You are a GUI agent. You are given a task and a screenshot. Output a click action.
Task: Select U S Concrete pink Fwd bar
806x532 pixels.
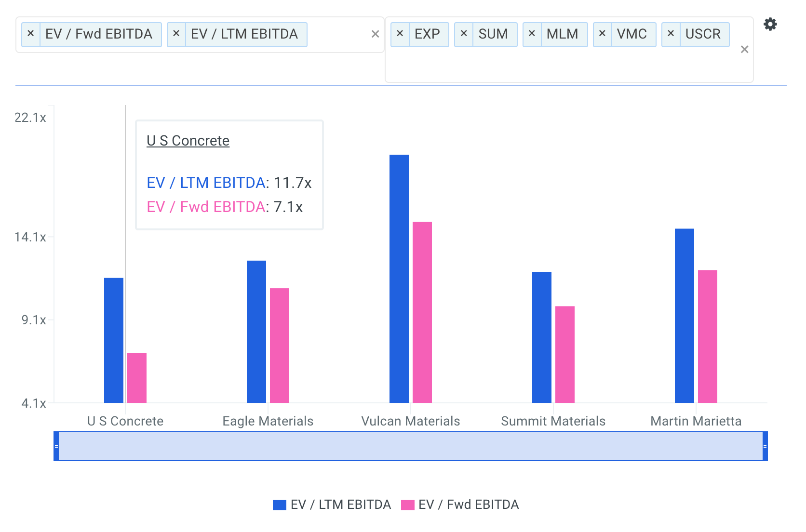pyautogui.click(x=137, y=378)
